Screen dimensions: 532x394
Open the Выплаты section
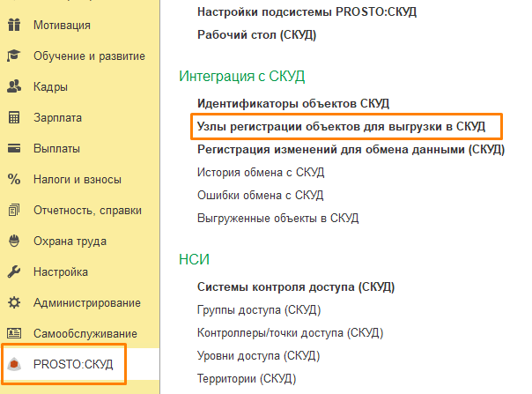[56, 149]
